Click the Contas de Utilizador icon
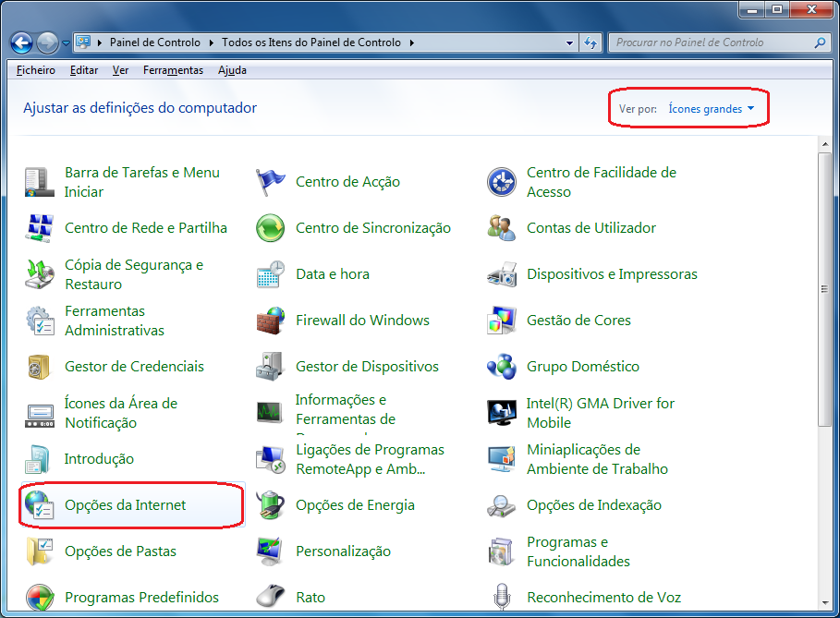The height and width of the screenshot is (618, 840). 501,228
